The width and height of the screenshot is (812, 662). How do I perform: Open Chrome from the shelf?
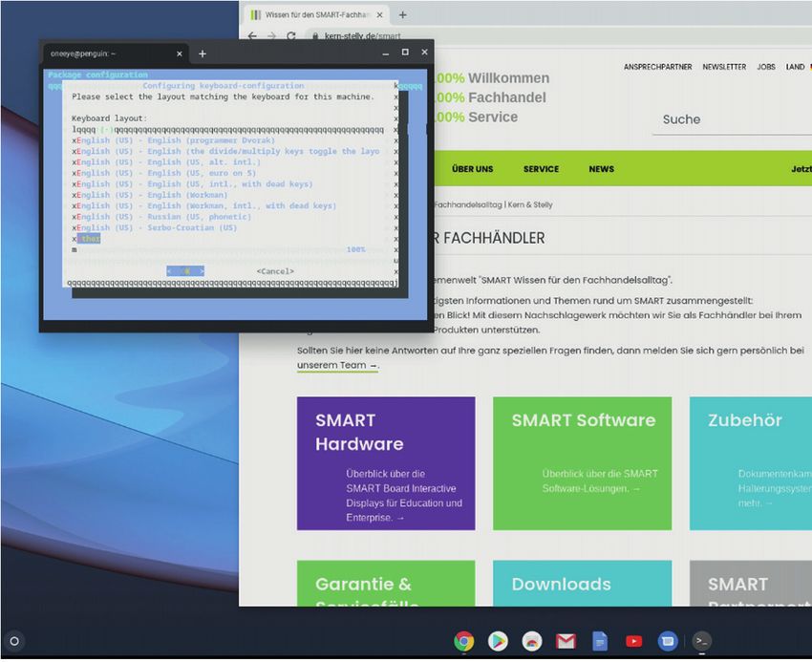[x=464, y=641]
